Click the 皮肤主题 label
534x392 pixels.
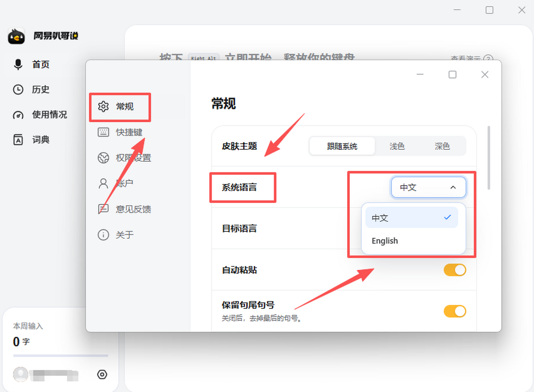pyautogui.click(x=239, y=146)
